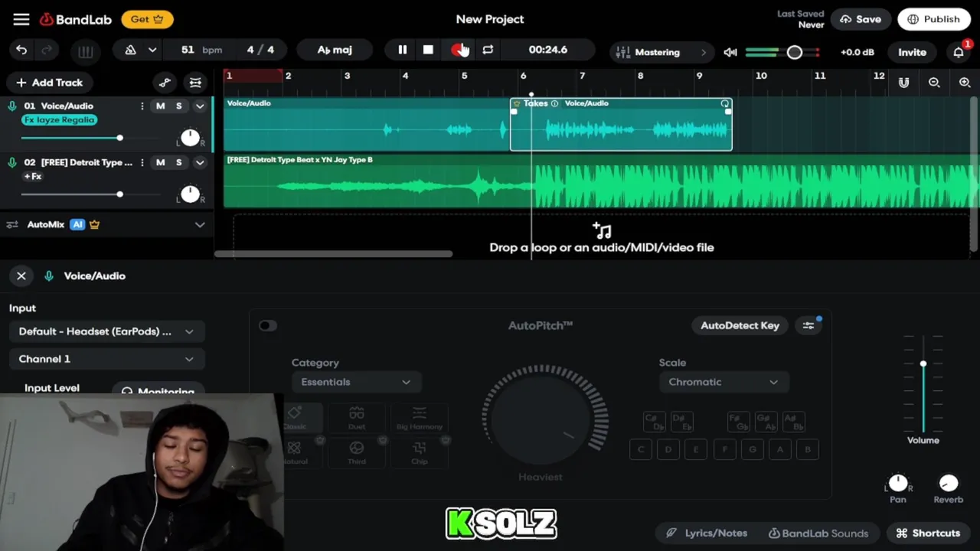Toggle the automation curve icon
This screenshot has width=980, height=551.
(165, 83)
